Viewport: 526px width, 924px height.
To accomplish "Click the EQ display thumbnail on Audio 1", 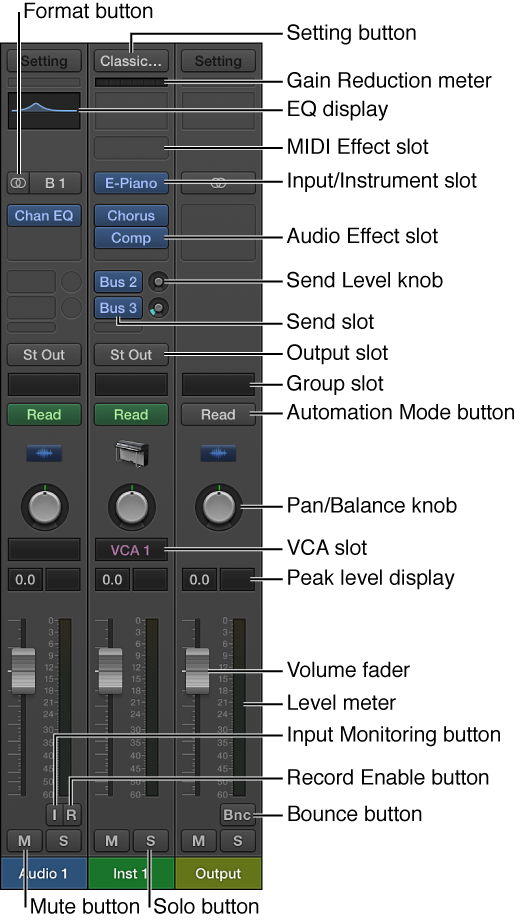I will coord(44,110).
